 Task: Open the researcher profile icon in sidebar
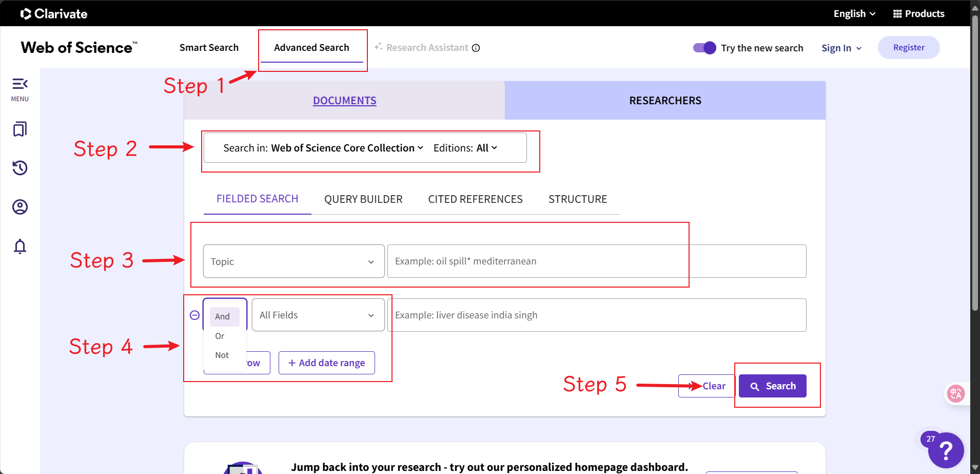pyautogui.click(x=19, y=207)
